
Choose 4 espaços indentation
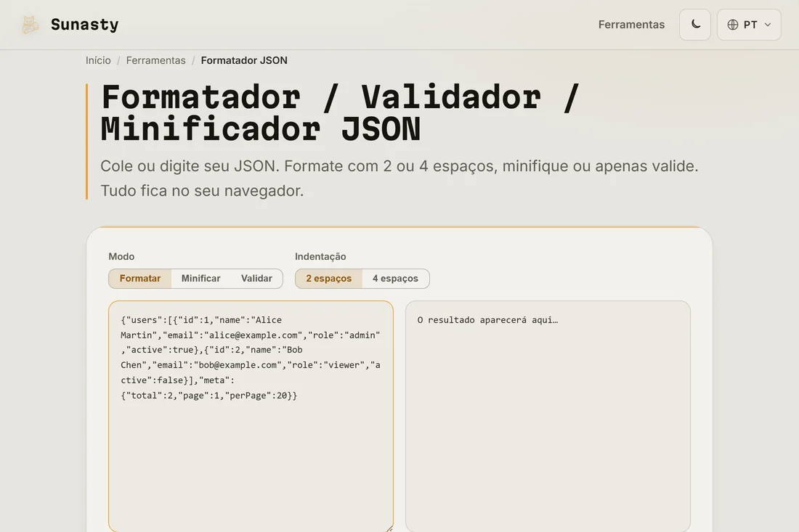[x=395, y=279]
